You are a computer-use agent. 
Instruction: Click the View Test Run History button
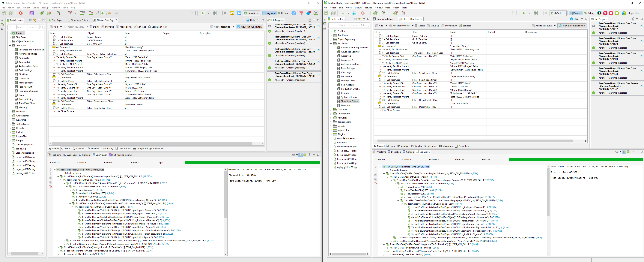click(249, 27)
